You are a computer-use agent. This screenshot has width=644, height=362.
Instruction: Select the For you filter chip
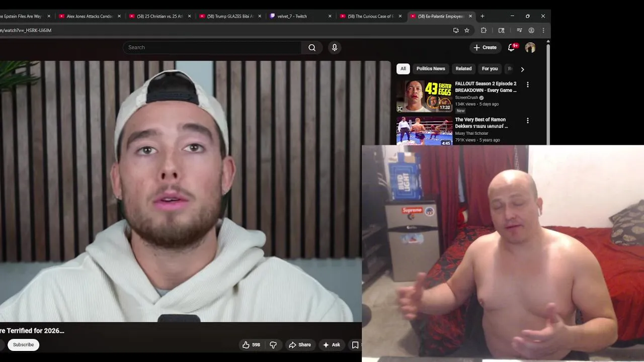[x=490, y=69]
